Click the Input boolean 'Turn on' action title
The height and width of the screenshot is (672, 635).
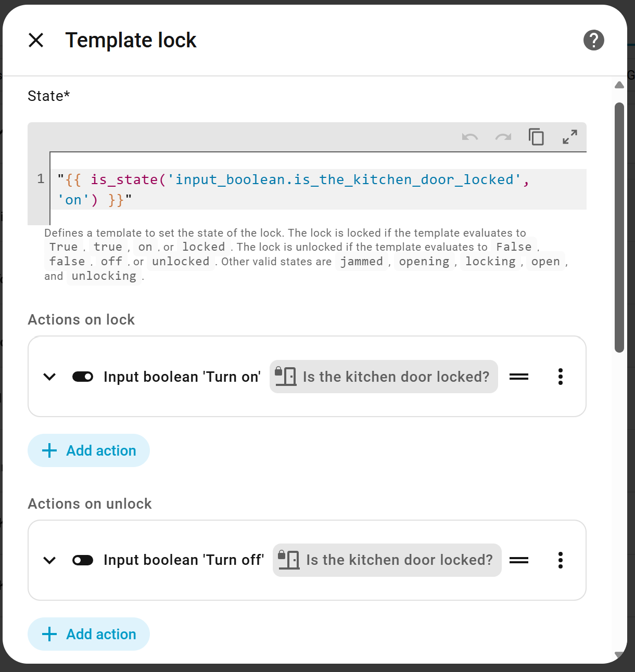(x=182, y=377)
